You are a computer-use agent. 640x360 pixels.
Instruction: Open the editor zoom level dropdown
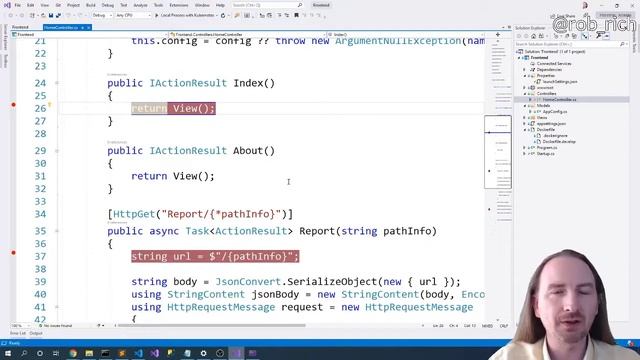coord(20,326)
